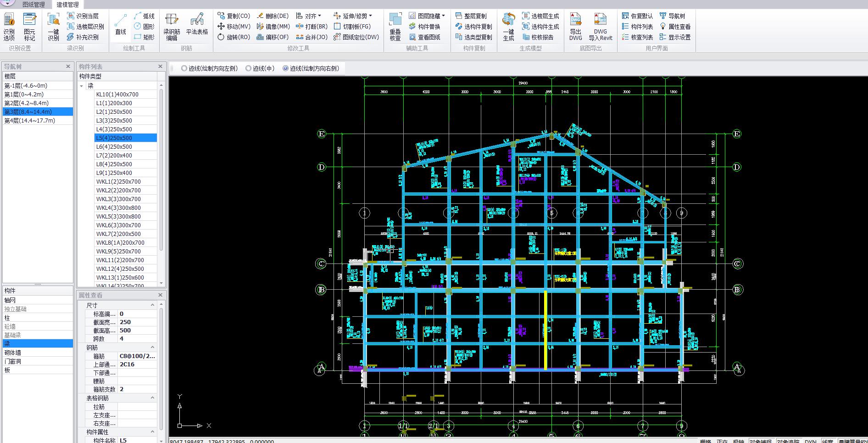The image size is (868, 443).
Task: Open the 延伸/修剪 dropdown
Action: pos(353,16)
